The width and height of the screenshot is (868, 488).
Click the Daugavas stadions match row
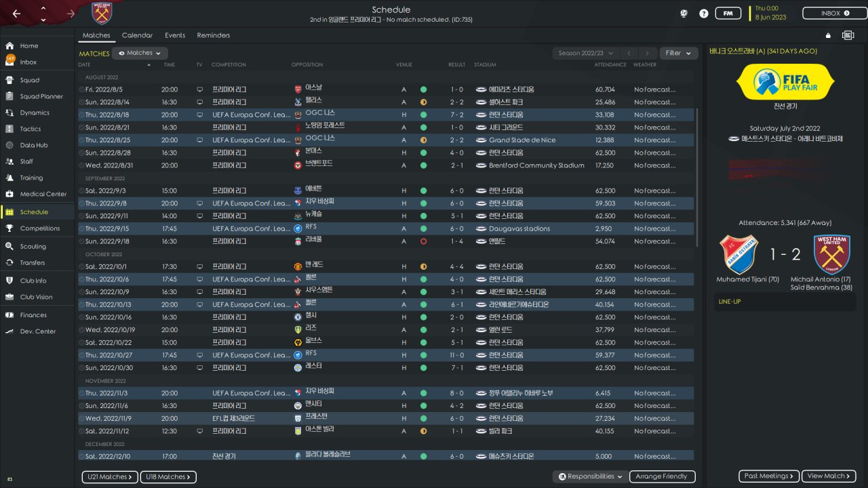[386, 229]
